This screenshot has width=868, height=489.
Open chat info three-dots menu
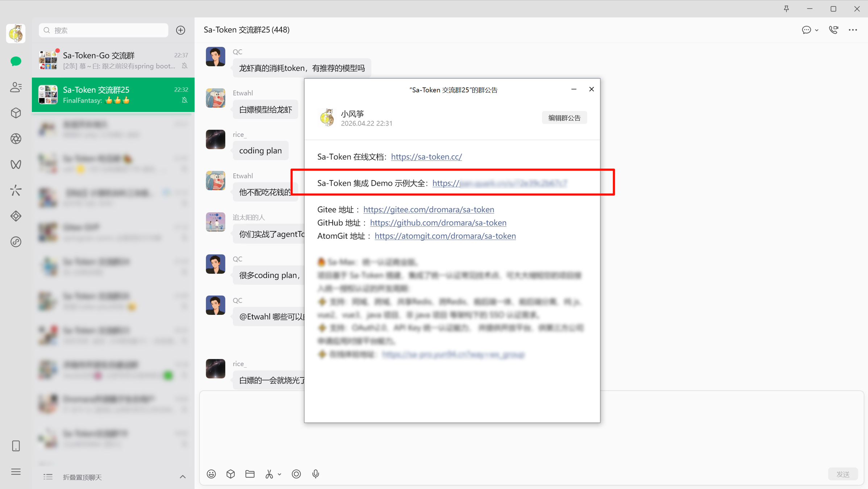pyautogui.click(x=853, y=30)
